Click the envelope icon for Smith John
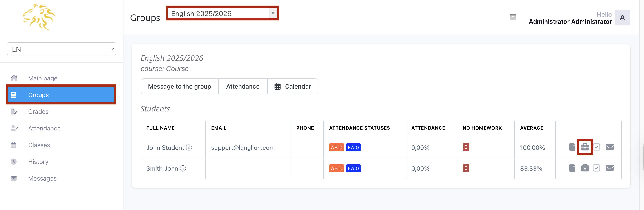The height and width of the screenshot is (210, 644). [x=610, y=168]
